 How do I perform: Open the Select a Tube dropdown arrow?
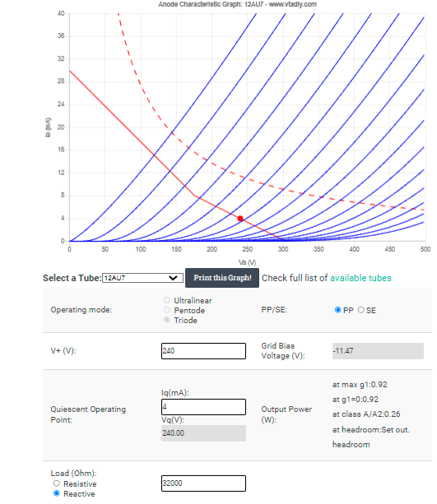tap(173, 278)
